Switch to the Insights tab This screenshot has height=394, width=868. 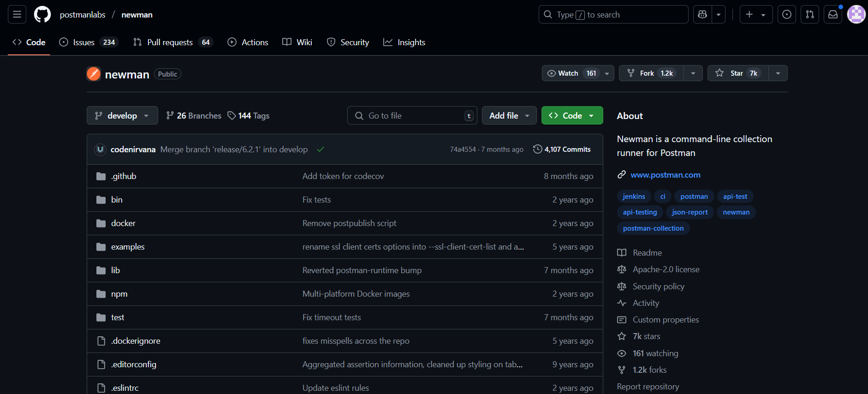pos(404,42)
